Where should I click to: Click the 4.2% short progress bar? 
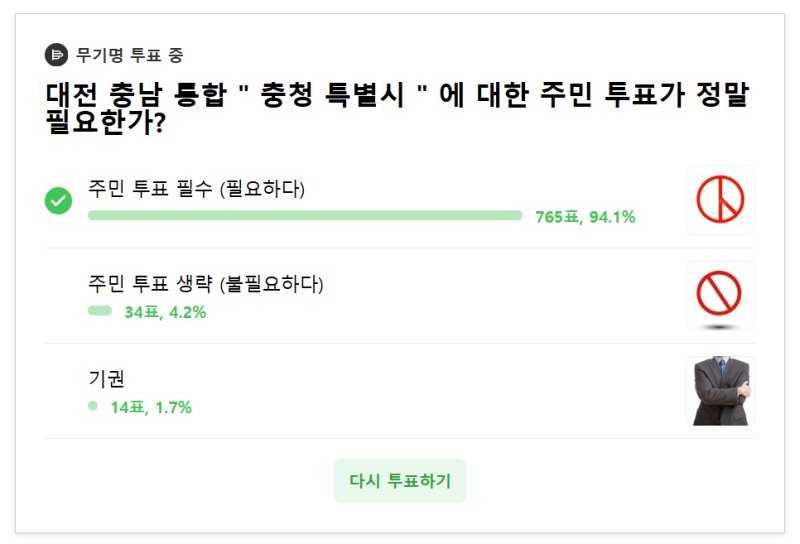coord(100,311)
